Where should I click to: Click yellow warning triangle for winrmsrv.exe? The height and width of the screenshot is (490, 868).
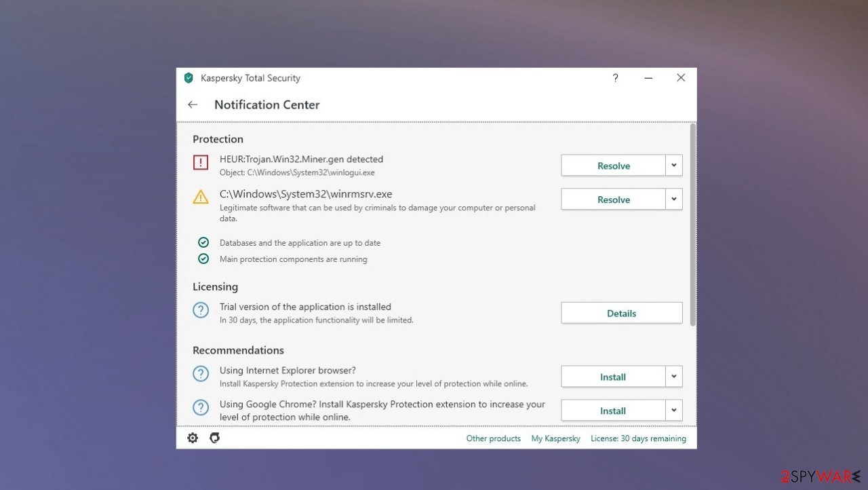point(201,197)
